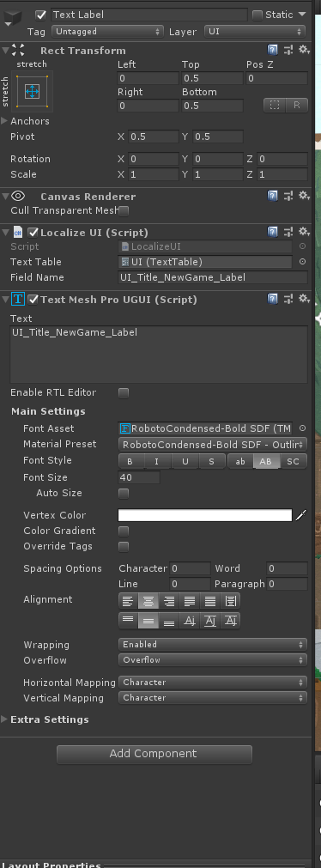Screen dimensions: 321x868
Task: Open the Layer dropdown showing UI
Action: [x=255, y=32]
